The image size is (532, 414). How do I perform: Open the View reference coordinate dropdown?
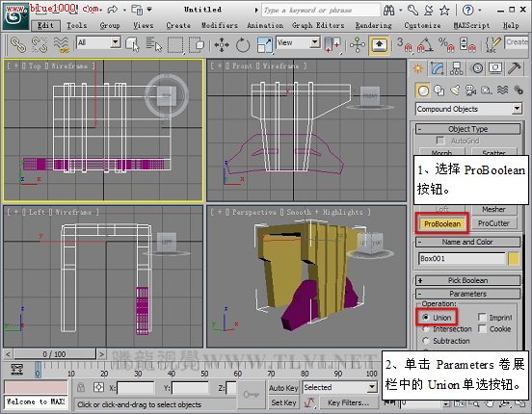(x=298, y=42)
